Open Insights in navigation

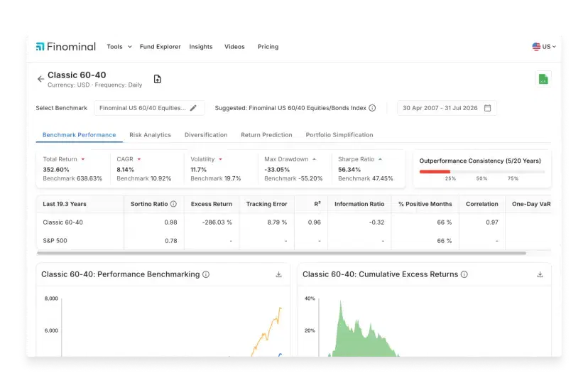pos(201,46)
